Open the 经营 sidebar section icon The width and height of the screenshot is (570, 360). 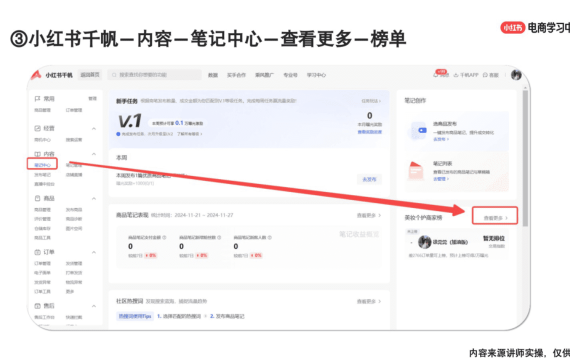pyautogui.click(x=37, y=128)
